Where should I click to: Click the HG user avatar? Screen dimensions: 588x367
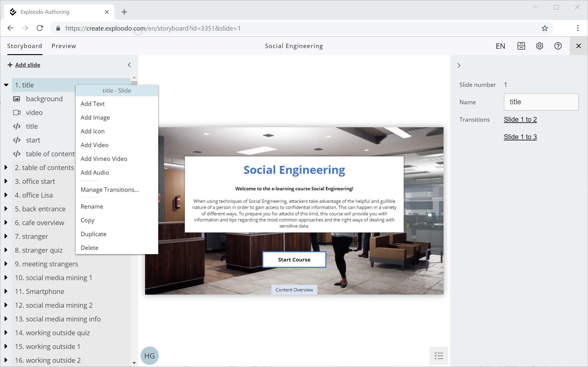(x=149, y=356)
